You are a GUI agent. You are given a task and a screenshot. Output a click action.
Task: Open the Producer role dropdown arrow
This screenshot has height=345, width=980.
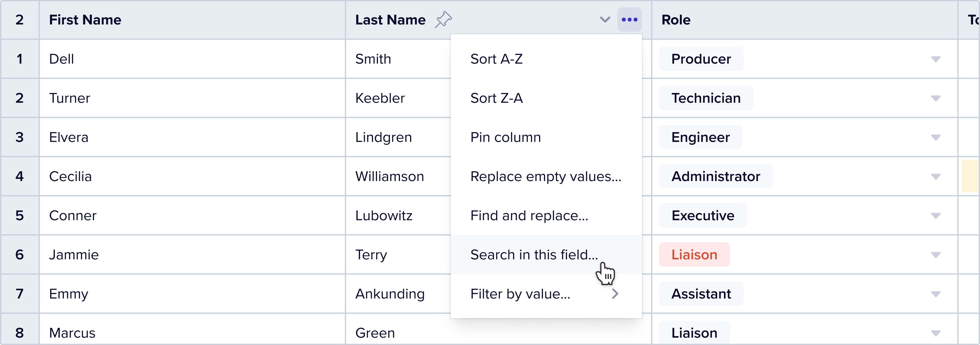936,59
